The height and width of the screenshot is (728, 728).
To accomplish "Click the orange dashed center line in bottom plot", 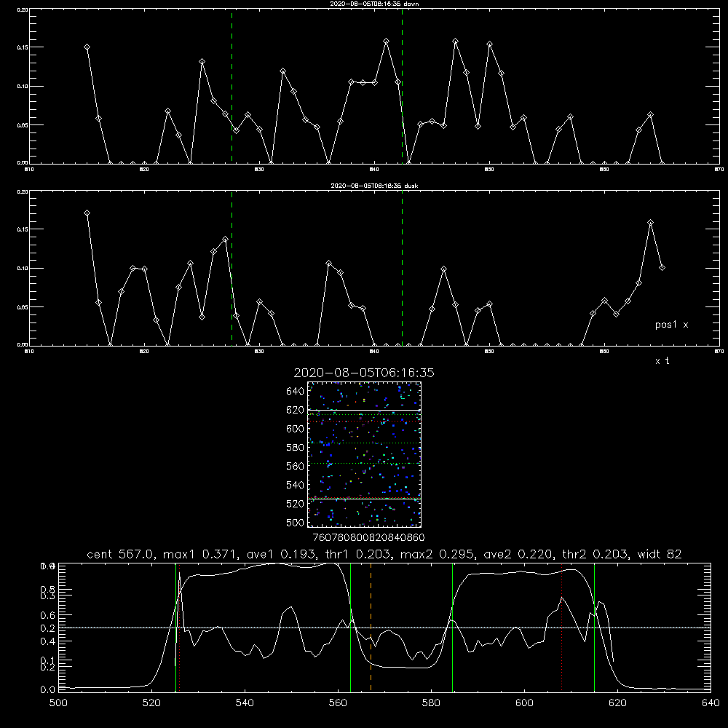I will (371, 627).
